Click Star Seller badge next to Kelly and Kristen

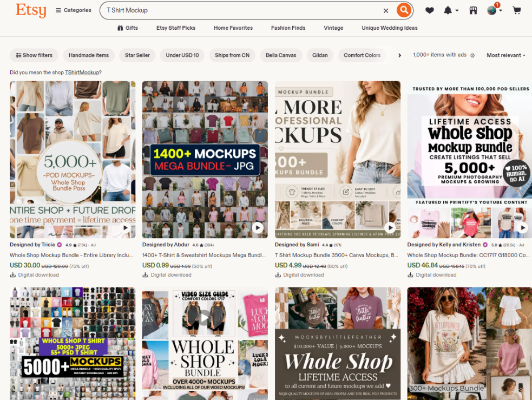pos(485,245)
